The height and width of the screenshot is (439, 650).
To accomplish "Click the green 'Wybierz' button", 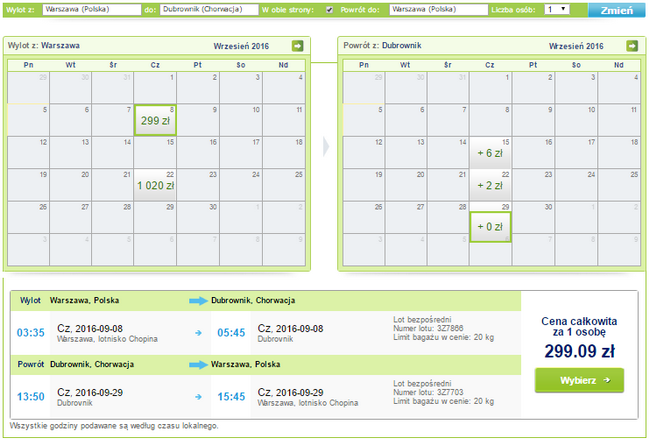I will tap(579, 380).
